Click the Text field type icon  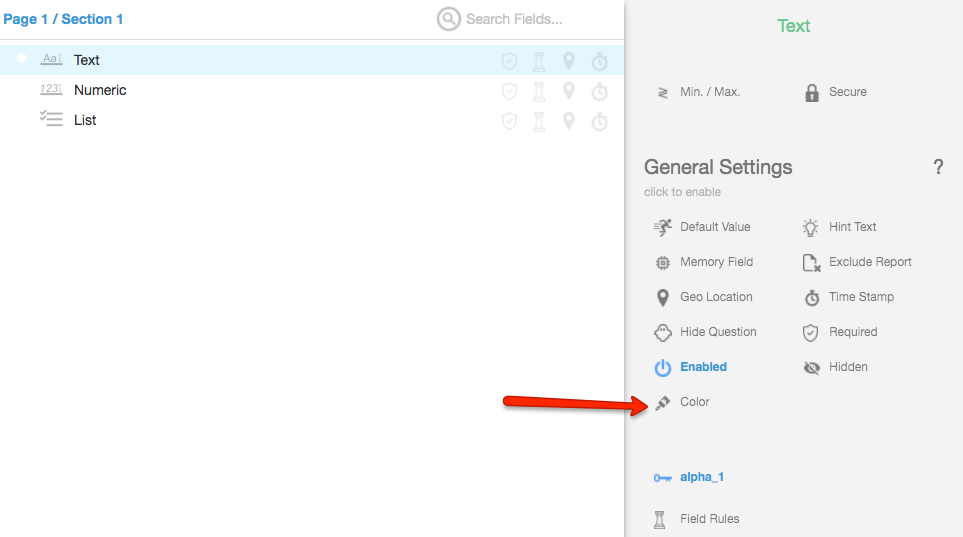click(x=51, y=60)
